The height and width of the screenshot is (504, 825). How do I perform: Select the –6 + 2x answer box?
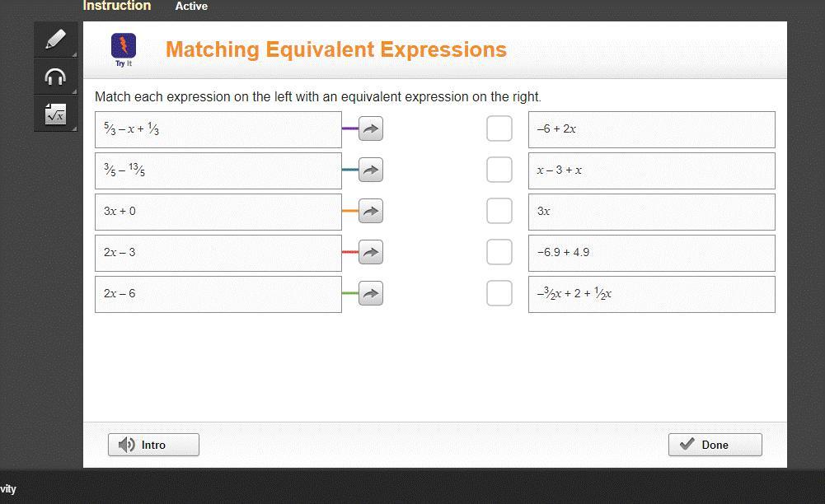click(x=651, y=129)
